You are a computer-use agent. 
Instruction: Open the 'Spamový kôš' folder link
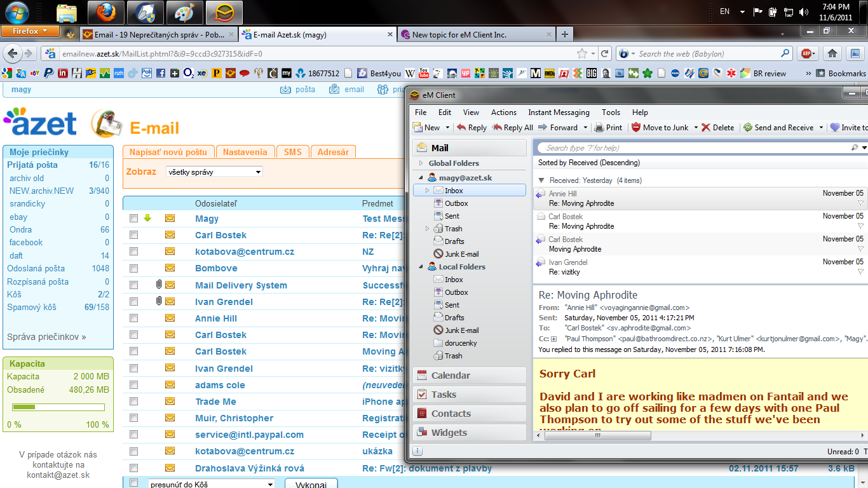point(32,307)
